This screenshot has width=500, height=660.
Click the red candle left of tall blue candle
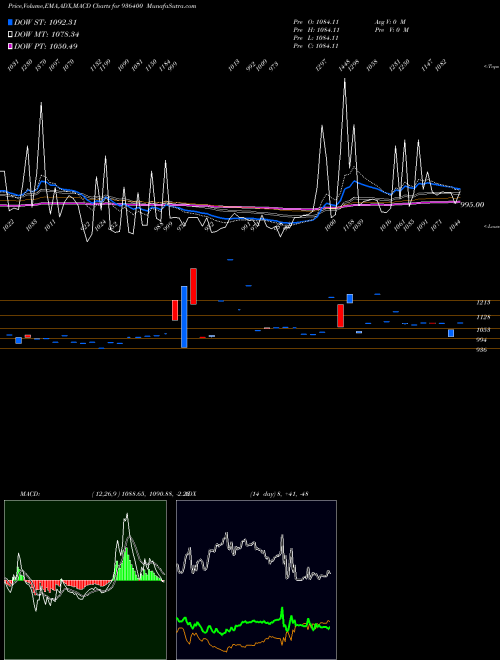coord(175,310)
